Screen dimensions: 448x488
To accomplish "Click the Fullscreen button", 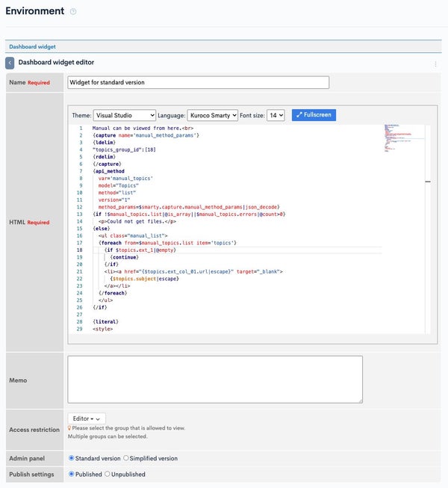I will [314, 115].
